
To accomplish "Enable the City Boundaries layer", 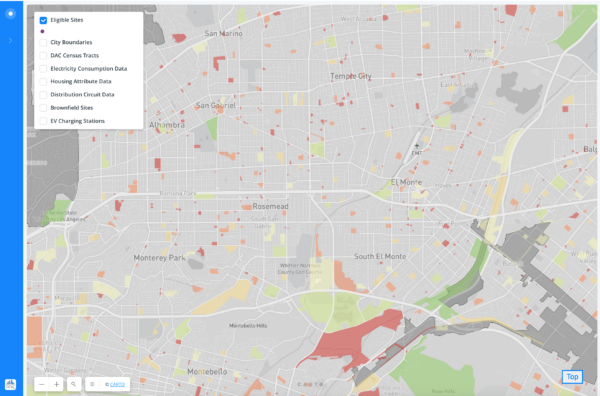I will 43,42.
